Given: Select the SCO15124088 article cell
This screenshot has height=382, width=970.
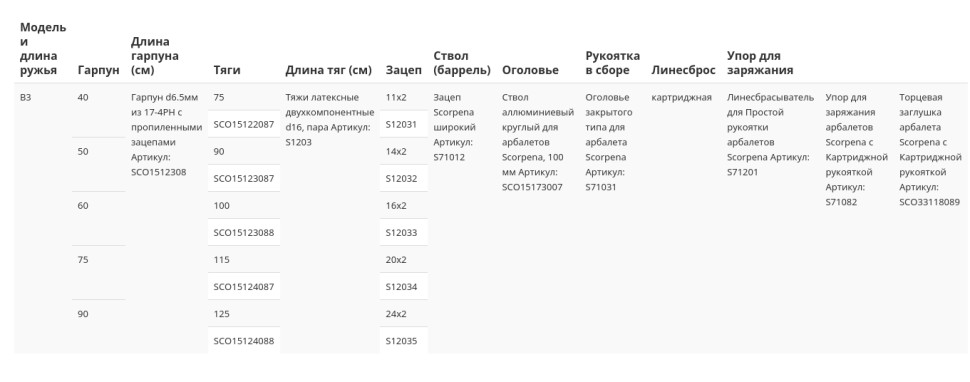Looking at the screenshot, I should tap(244, 341).
